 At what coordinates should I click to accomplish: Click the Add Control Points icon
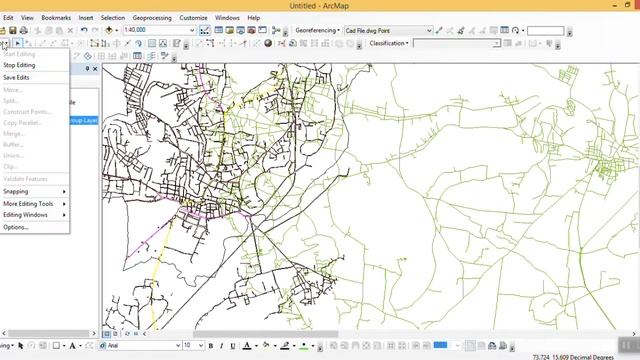(x=439, y=31)
